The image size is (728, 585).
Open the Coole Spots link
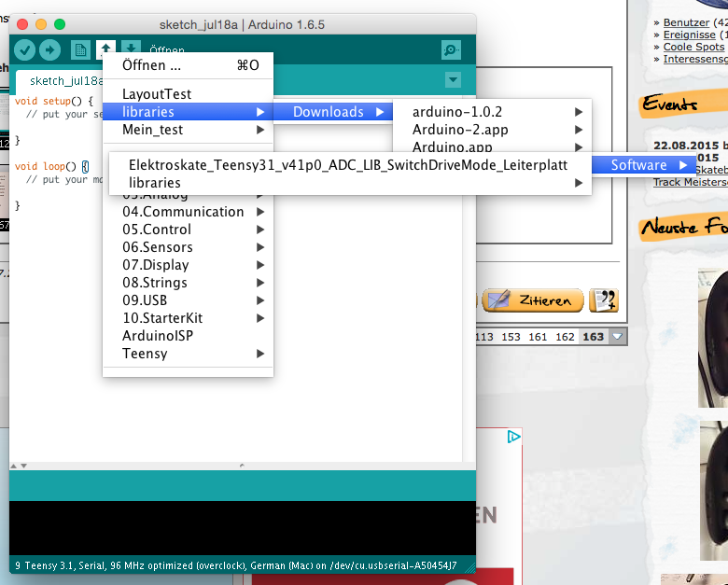click(693, 47)
